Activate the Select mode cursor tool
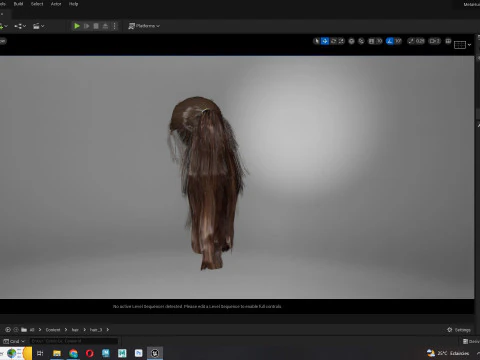480x360 pixels. point(317,41)
